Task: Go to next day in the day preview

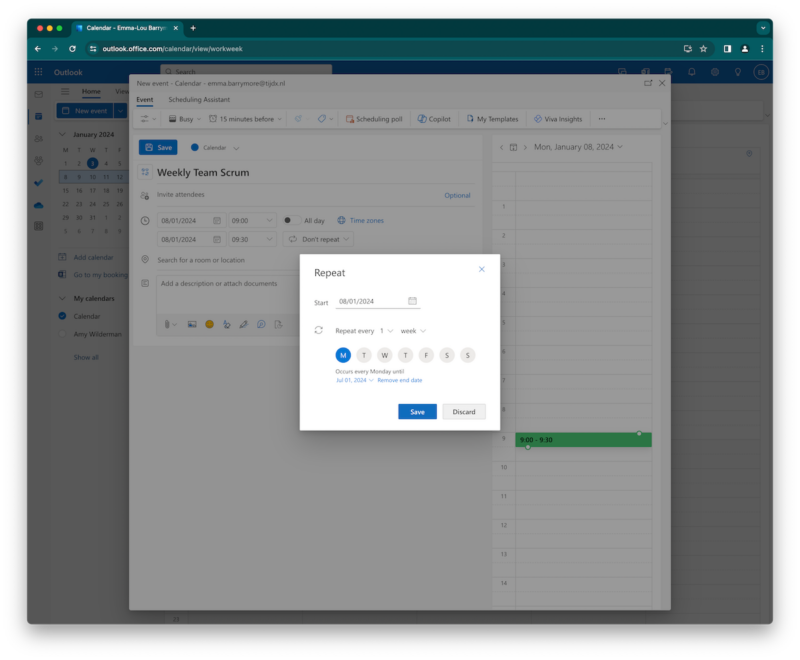Action: coord(525,147)
